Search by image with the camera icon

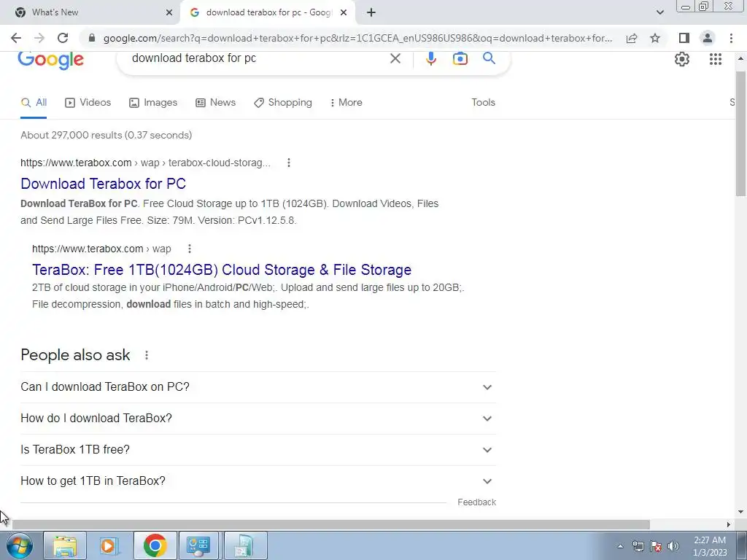point(460,58)
